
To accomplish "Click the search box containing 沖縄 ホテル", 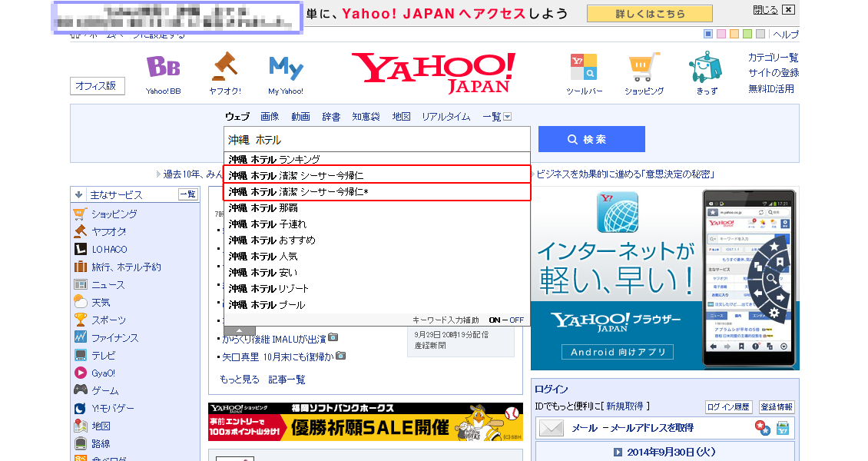I will point(377,140).
